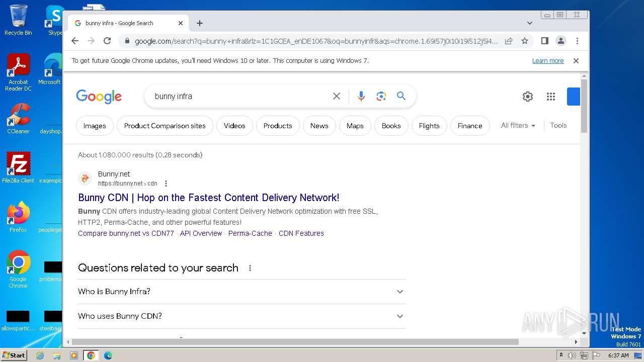Image resolution: width=644 pixels, height=362 pixels.
Task: Open the API Overview sitelink
Action: point(201,233)
